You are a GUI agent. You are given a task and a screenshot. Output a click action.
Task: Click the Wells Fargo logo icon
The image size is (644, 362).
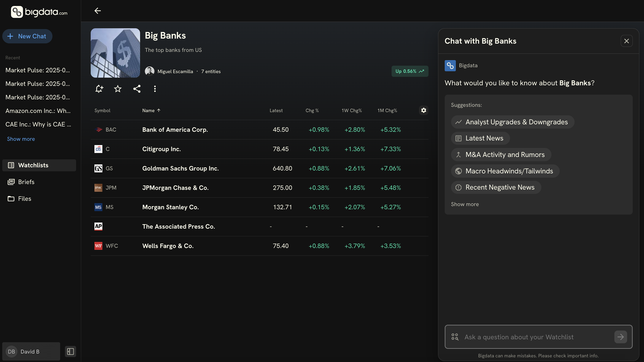(x=98, y=246)
